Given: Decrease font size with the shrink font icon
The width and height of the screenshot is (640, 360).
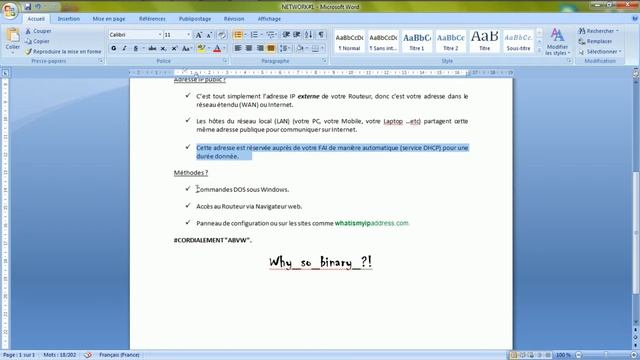Looking at the screenshot, I should [209, 35].
